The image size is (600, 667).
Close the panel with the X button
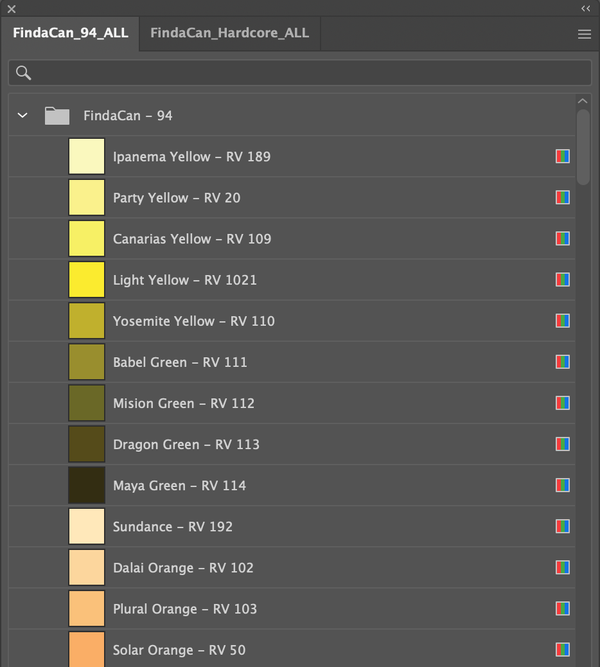[x=12, y=8]
